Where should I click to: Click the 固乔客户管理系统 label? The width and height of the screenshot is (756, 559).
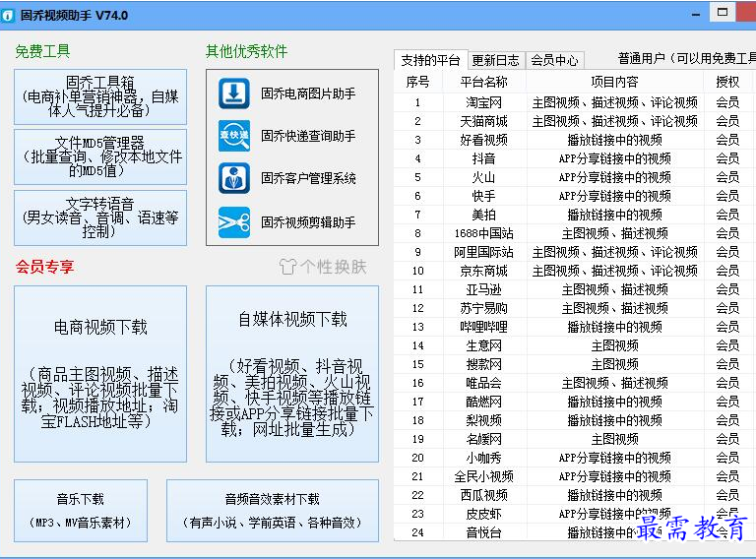(308, 178)
